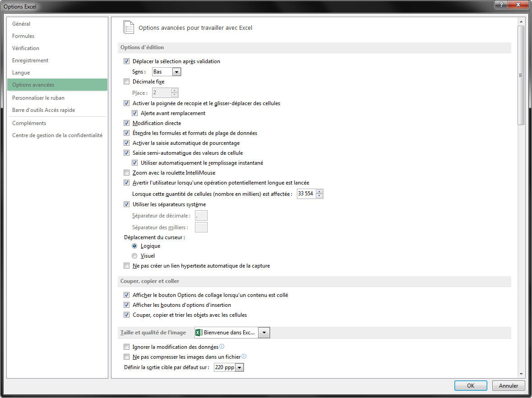
Task: Decrease the cell quantity value 33 554
Action: tap(319, 196)
